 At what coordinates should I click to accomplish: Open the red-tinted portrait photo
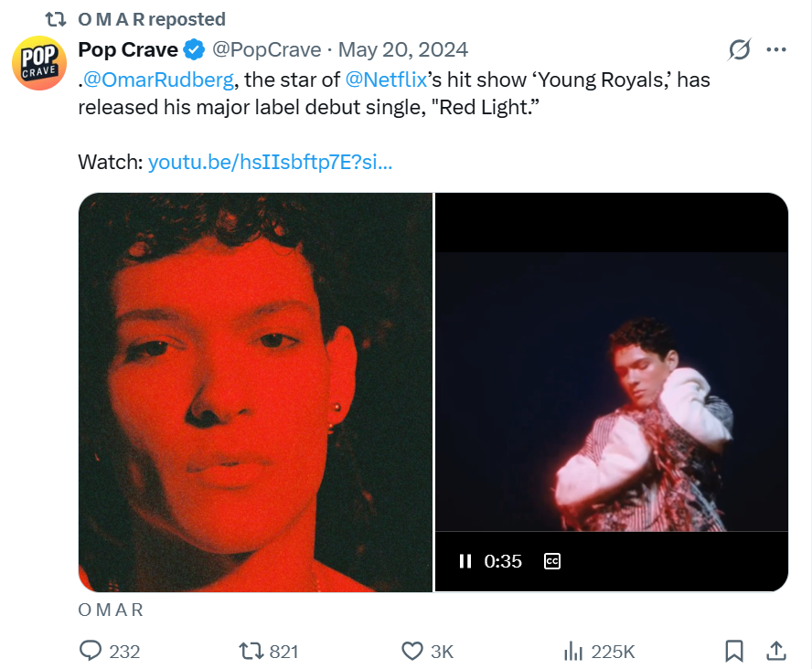tap(255, 391)
